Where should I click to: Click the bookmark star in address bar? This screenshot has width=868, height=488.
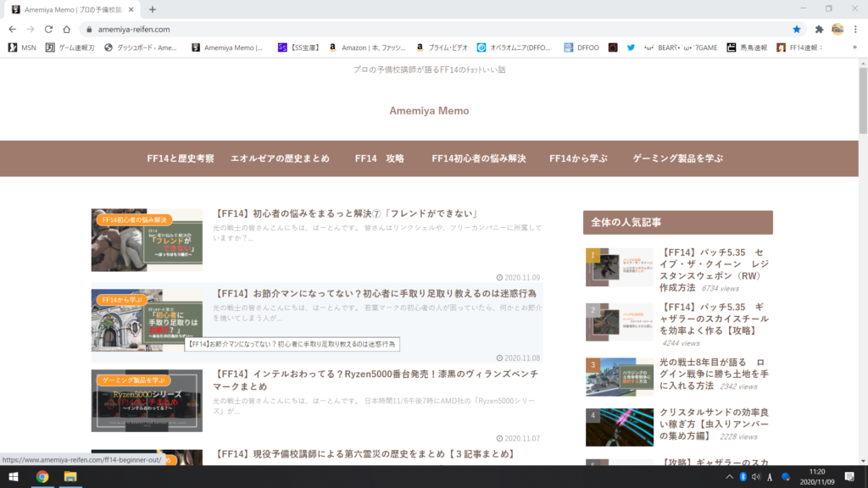point(796,29)
